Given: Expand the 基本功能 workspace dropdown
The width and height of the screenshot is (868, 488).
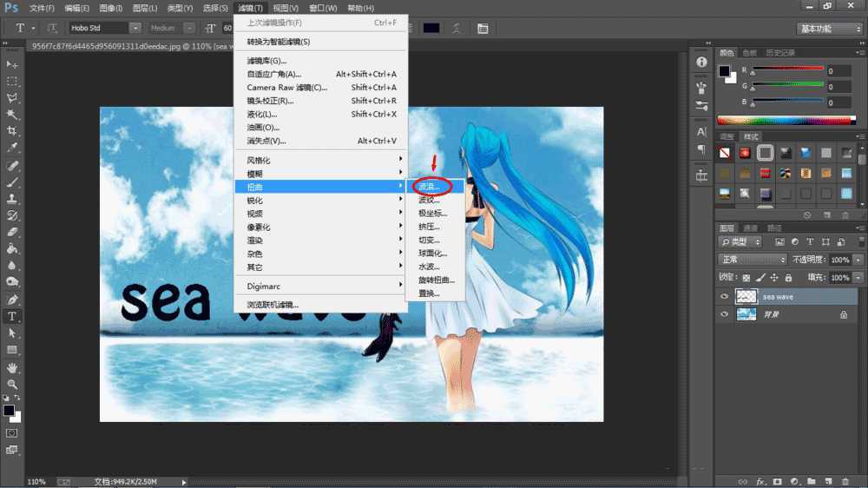Looking at the screenshot, I should click(x=827, y=29).
